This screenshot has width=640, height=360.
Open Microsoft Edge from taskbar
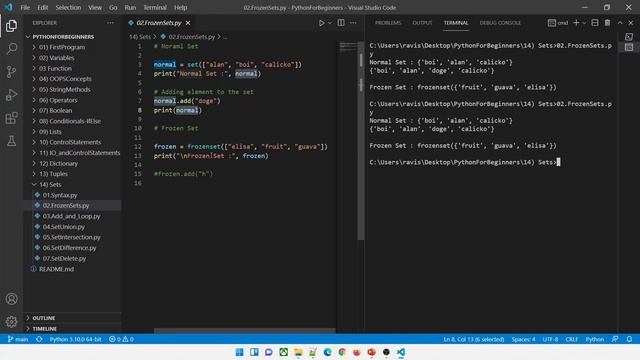327,352
